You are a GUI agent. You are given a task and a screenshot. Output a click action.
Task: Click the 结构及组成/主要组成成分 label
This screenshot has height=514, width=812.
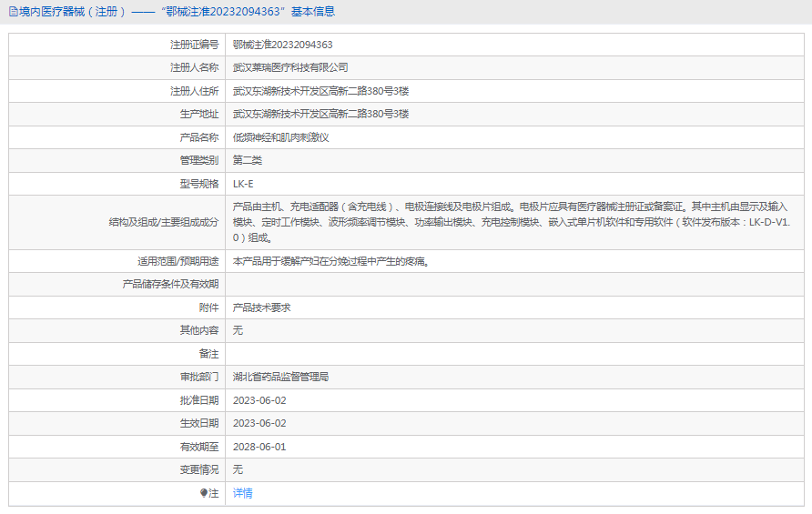164,222
